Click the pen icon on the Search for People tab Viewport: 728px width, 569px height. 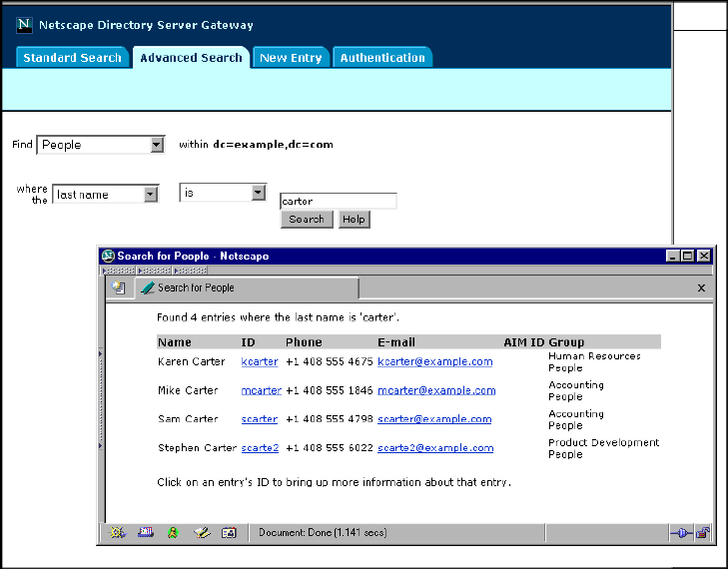[148, 287]
